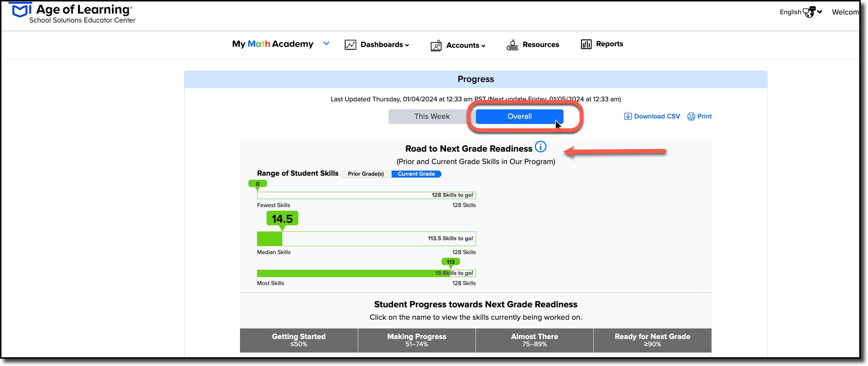
Task: Click the Median Skills progress bar
Action: point(366,239)
